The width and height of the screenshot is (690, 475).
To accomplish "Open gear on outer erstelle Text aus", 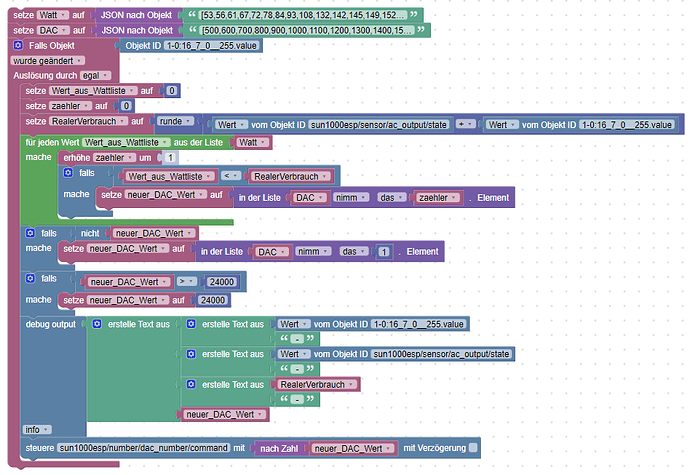I will point(97,324).
